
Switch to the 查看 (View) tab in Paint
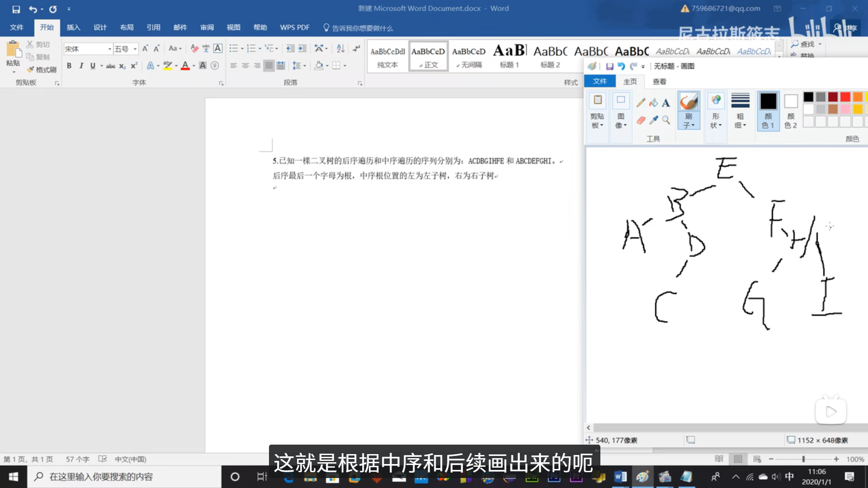(x=659, y=81)
